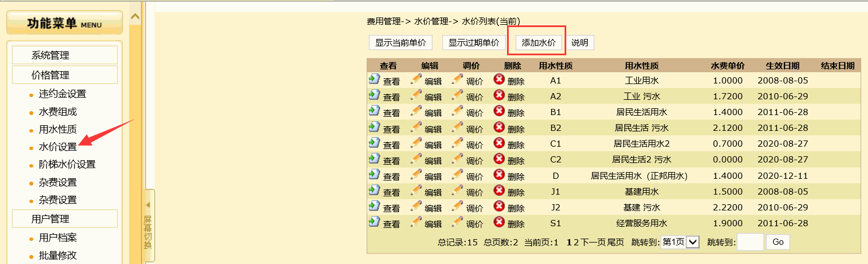Open 水价设置 in the sidebar menu
868x264 pixels.
click(58, 147)
